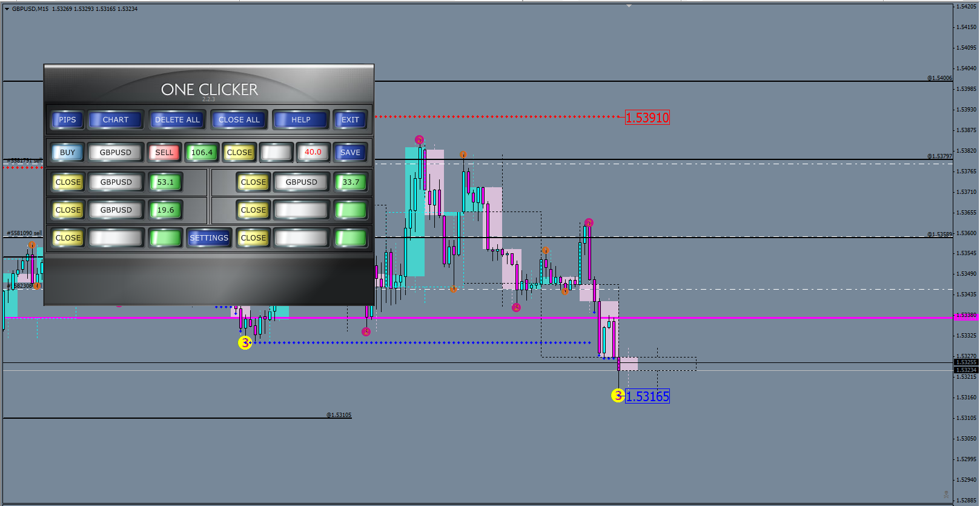Click the blank white field beside 40.0

[276, 152]
